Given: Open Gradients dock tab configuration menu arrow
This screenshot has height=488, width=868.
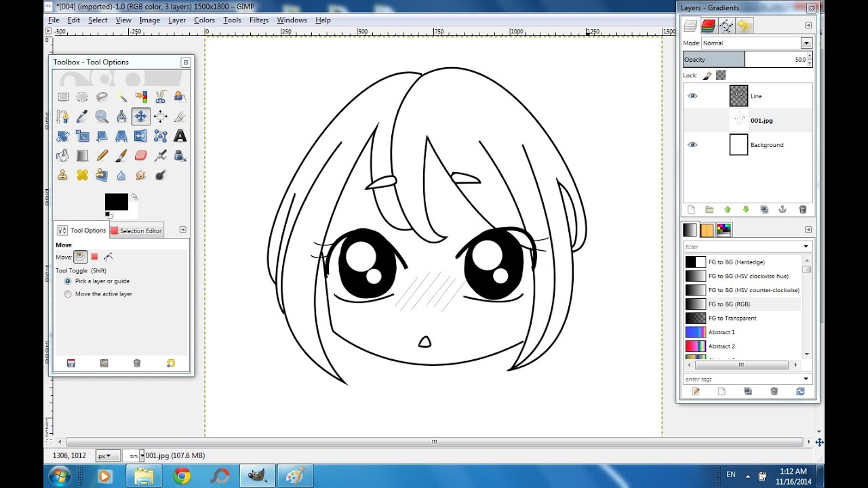Looking at the screenshot, I should click(x=808, y=230).
